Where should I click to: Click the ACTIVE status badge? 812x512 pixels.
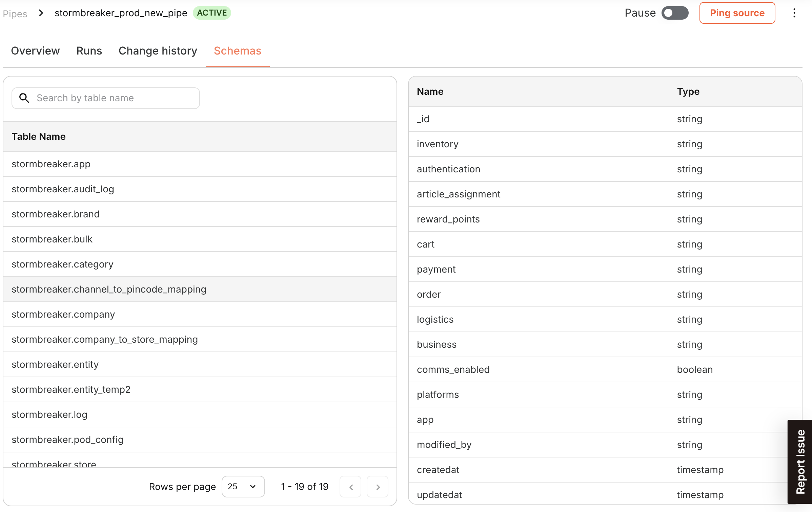(x=212, y=13)
